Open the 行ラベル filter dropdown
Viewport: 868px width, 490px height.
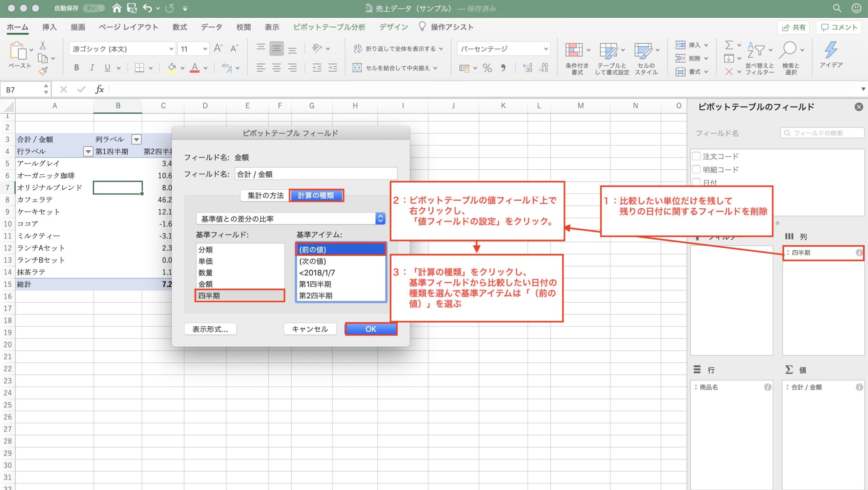(x=88, y=152)
